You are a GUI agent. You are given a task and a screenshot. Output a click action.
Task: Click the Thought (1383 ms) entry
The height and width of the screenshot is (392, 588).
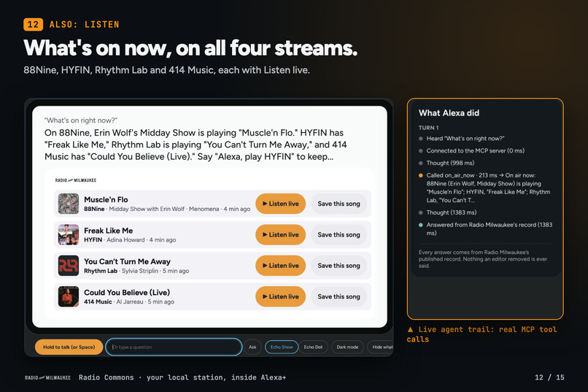452,212
